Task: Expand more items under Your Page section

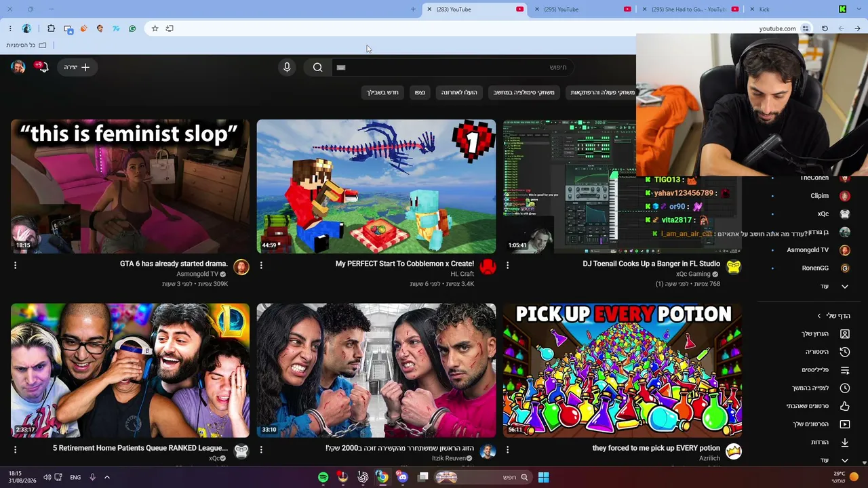Action: point(835,460)
